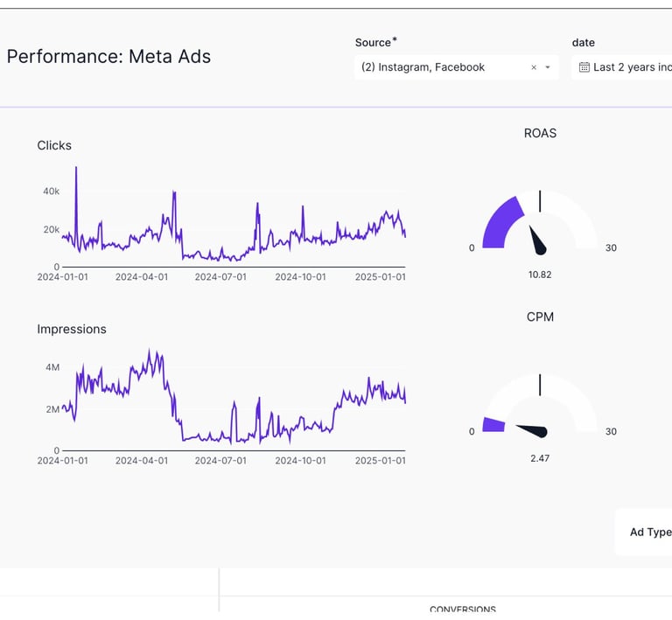Open the Last 2 years date range picker
Image resolution: width=672 pixels, height=620 pixels.
(x=630, y=67)
